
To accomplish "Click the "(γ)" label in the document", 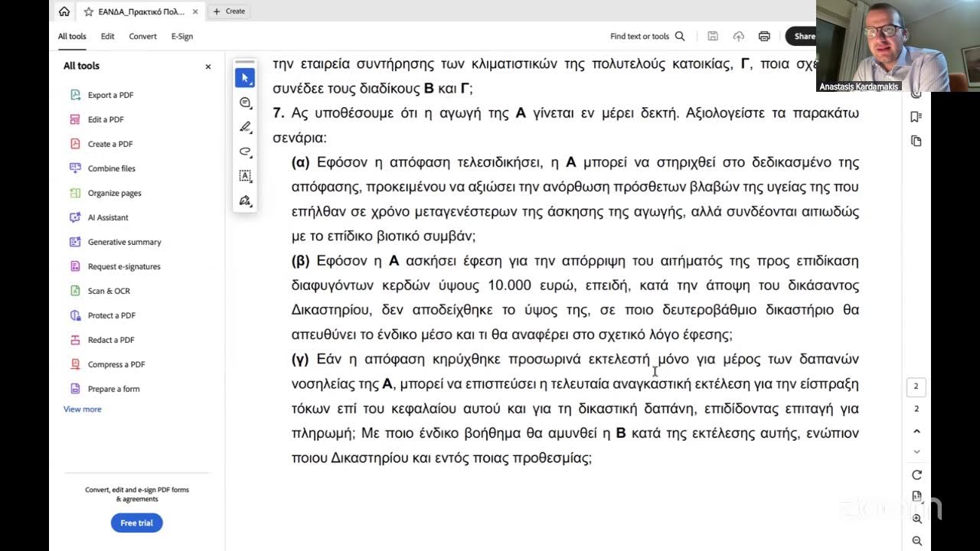I will click(300, 359).
